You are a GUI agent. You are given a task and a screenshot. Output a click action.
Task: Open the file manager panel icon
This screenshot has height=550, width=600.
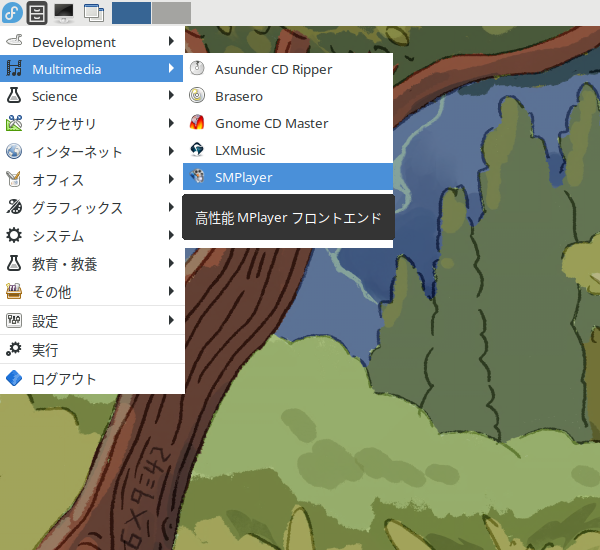tap(37, 13)
